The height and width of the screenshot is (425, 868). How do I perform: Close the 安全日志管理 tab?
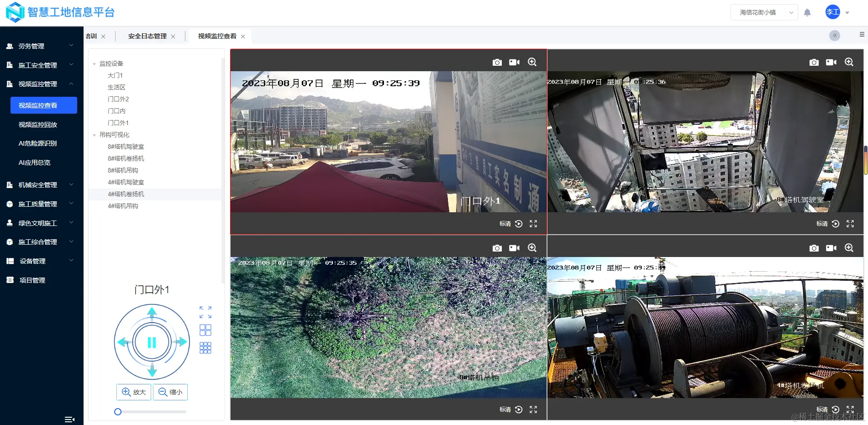(x=173, y=37)
